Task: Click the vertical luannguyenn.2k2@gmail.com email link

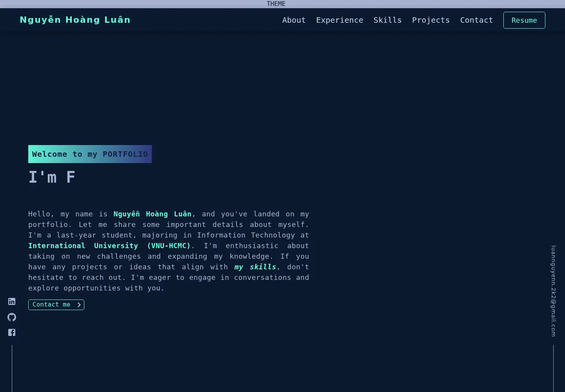Action: pos(553,291)
